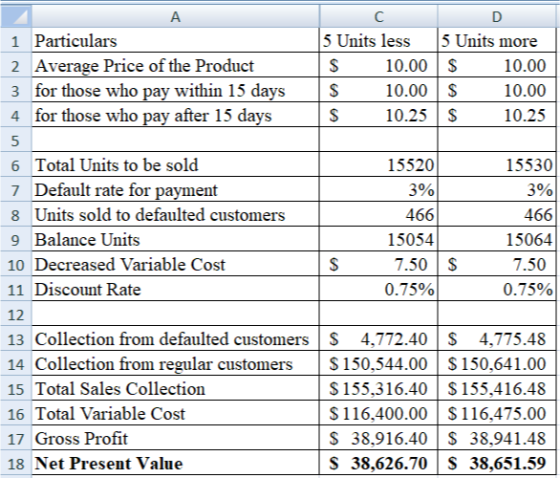
Task: Select column C header
Action: click(379, 16)
